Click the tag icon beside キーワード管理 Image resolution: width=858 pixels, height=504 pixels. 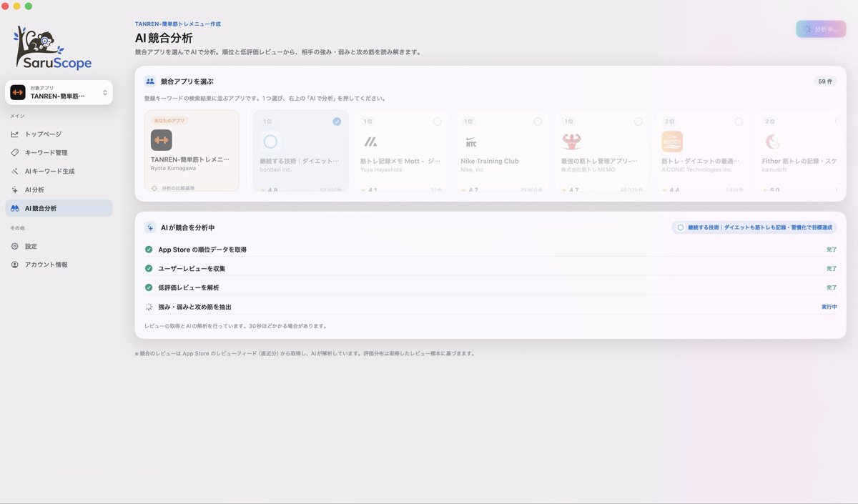tap(15, 152)
